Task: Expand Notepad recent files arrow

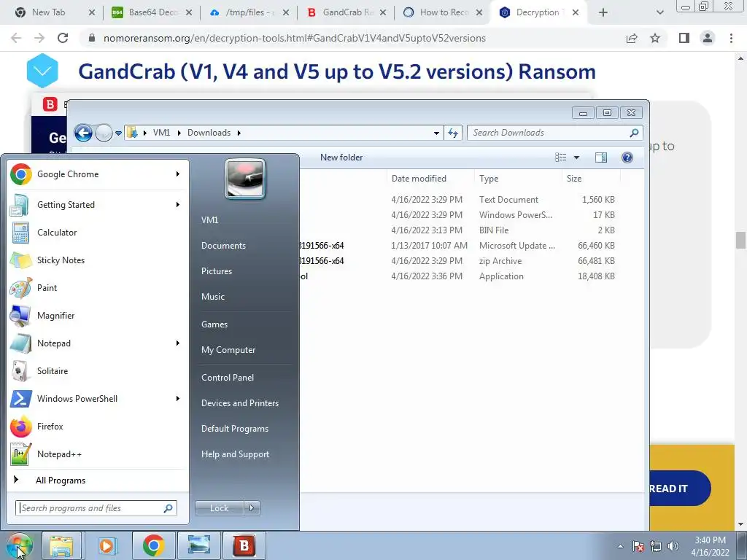Action: tap(178, 343)
